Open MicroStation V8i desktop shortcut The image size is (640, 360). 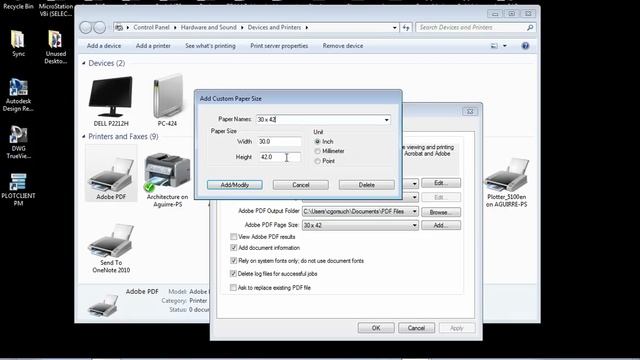pyautogui.click(x=56, y=9)
